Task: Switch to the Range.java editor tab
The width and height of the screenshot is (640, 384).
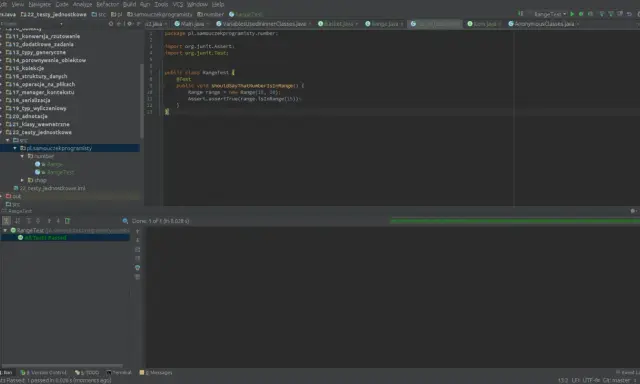Action: point(384,24)
